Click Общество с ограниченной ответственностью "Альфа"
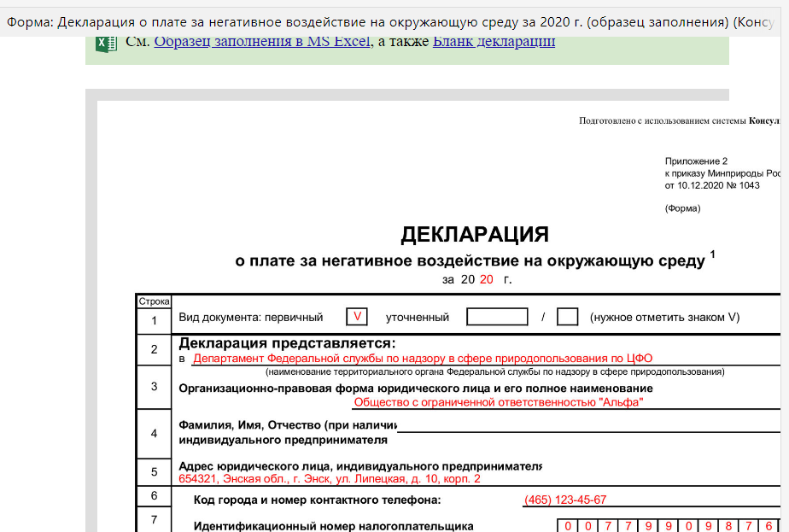789x532 pixels. (x=498, y=402)
